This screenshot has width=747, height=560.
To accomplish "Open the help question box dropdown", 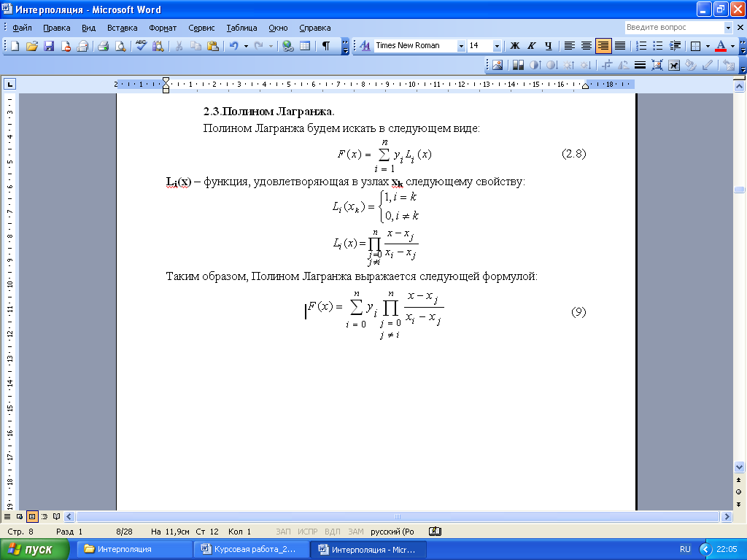I will (728, 28).
